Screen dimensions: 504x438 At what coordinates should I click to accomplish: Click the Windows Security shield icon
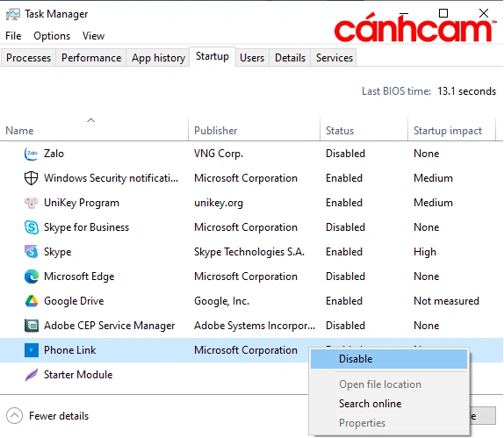(32, 178)
